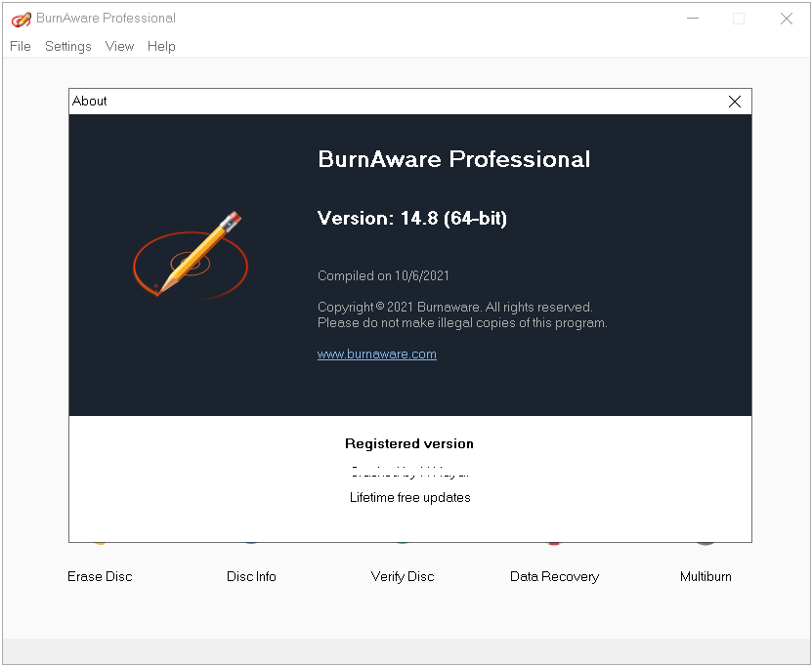Select the Data Recovery tool
The width and height of the screenshot is (812, 666).
(554, 576)
